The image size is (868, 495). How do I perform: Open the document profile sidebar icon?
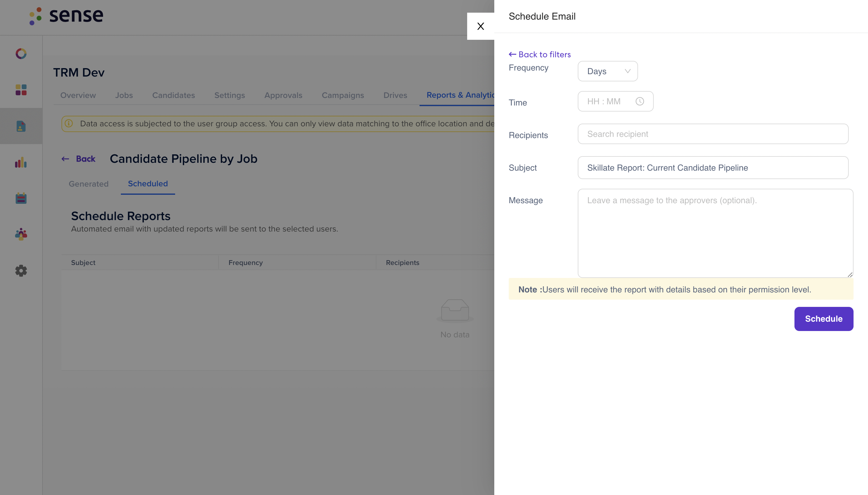point(21,126)
